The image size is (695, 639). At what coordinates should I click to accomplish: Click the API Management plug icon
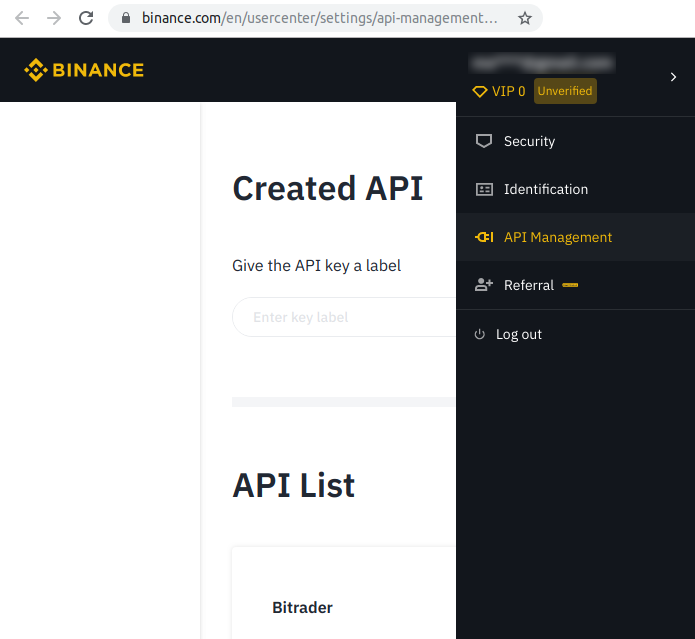(x=484, y=237)
